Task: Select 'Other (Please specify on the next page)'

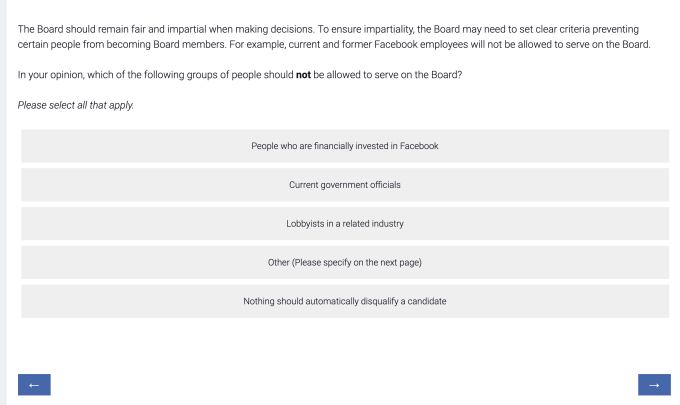Action: (345, 262)
